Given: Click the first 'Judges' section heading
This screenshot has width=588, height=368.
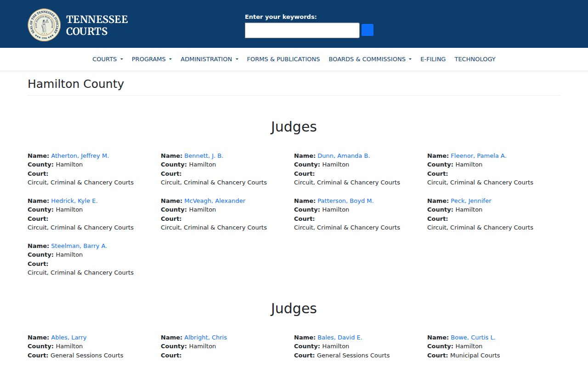Looking at the screenshot, I should [x=294, y=127].
